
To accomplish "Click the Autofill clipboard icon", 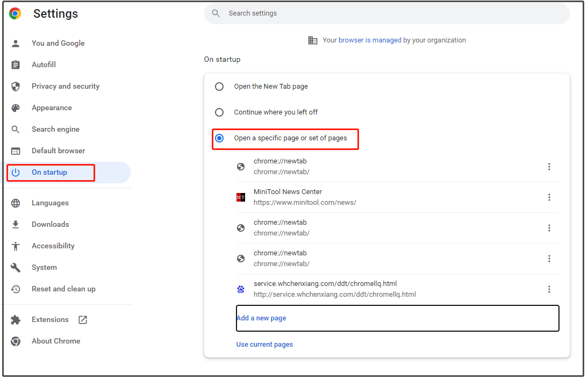I will pos(16,65).
